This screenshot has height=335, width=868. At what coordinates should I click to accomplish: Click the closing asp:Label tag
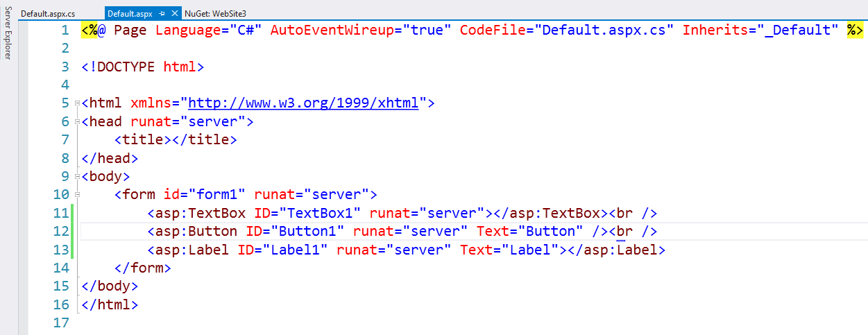click(617, 250)
